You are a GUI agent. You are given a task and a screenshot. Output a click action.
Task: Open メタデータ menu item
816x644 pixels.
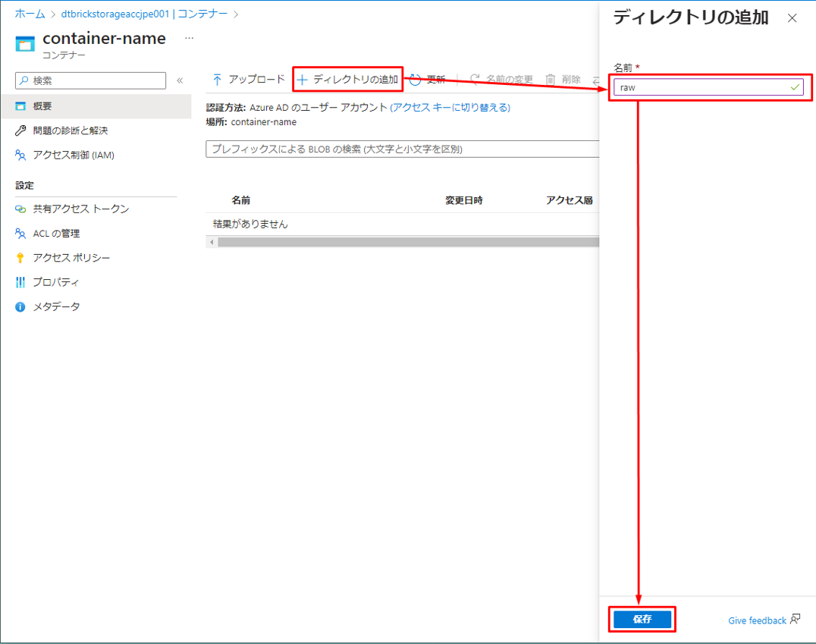coord(96,306)
